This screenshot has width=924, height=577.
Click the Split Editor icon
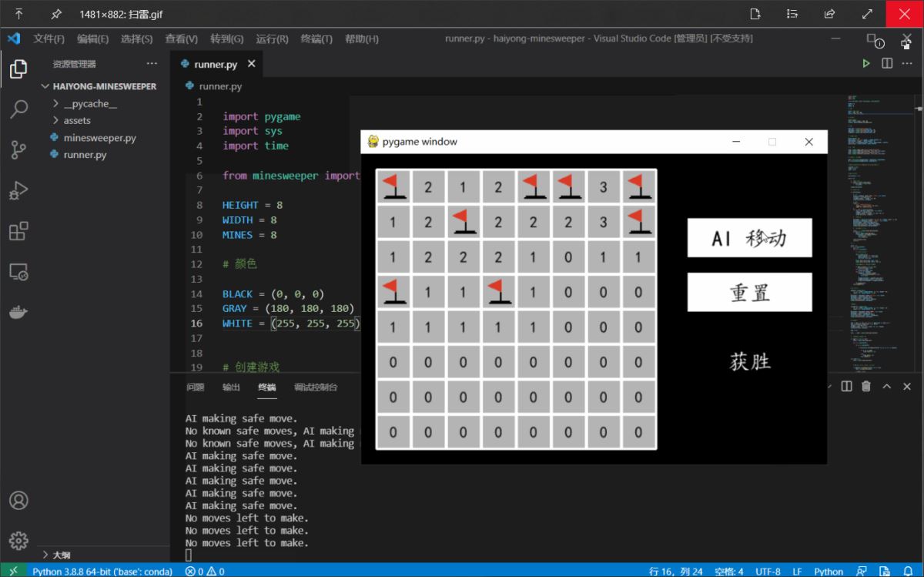point(886,63)
